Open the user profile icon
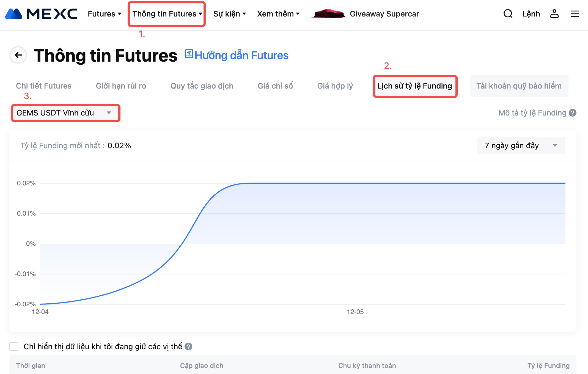This screenshot has width=588, height=374. pyautogui.click(x=554, y=14)
